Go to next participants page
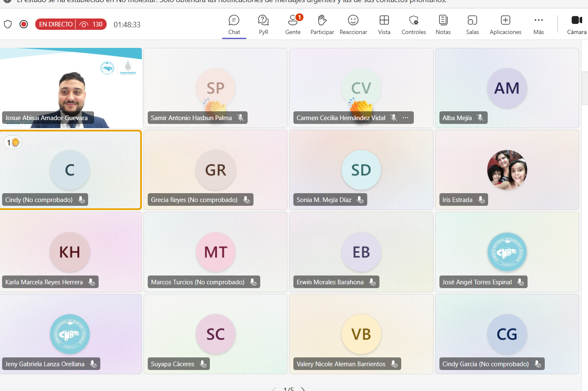Viewport: 588px width, 391px height. 303,389
